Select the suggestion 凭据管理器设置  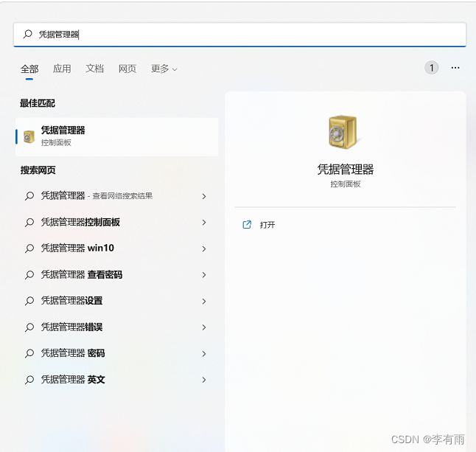tap(117, 301)
